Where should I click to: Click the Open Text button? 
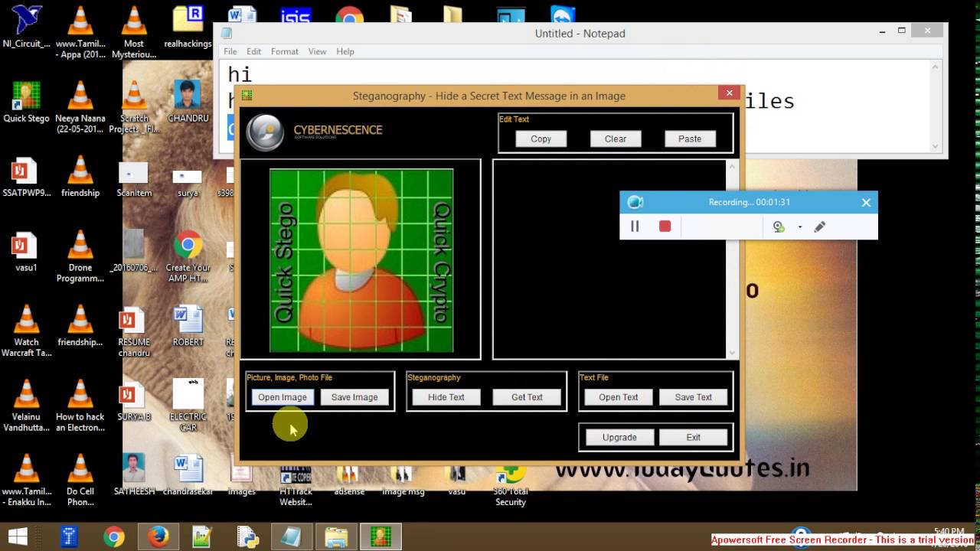pos(619,397)
